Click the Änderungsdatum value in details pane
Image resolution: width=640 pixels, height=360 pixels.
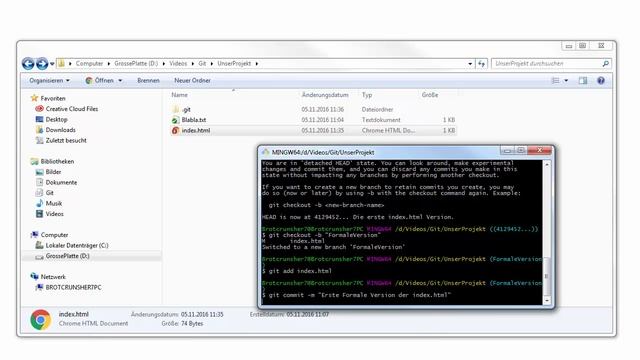tap(202, 314)
